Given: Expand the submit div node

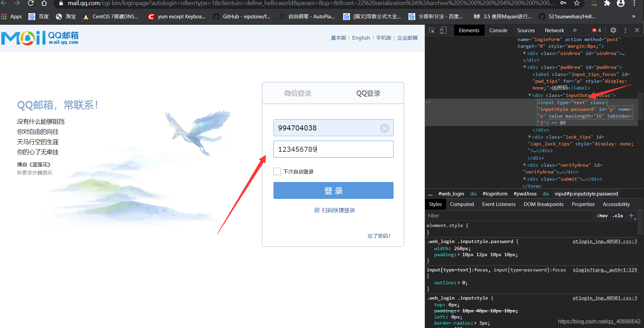Looking at the screenshot, I should click(x=525, y=179).
